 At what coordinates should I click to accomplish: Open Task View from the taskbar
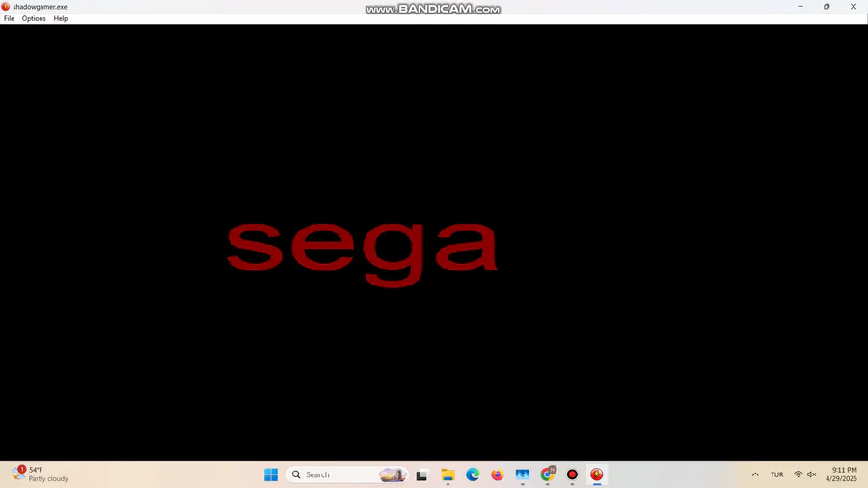click(421, 474)
